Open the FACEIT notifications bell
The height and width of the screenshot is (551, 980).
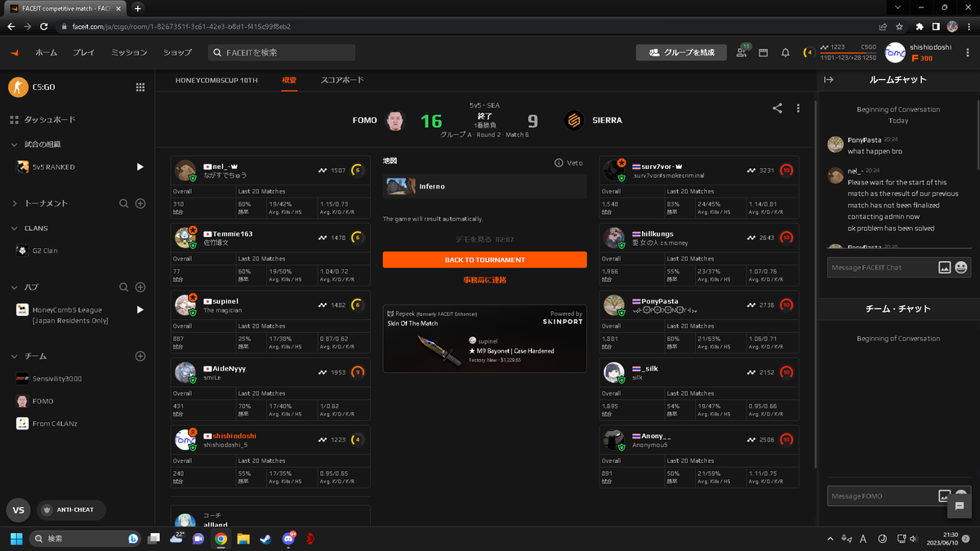click(x=785, y=52)
